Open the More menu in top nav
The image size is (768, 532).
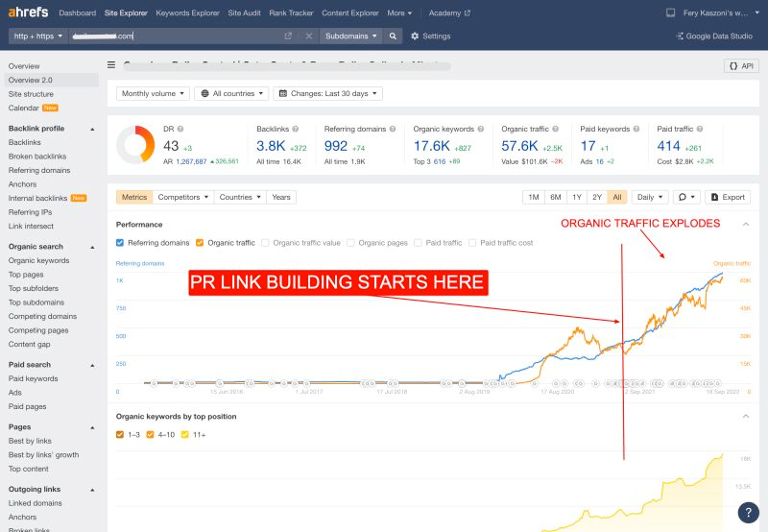pyautogui.click(x=399, y=12)
